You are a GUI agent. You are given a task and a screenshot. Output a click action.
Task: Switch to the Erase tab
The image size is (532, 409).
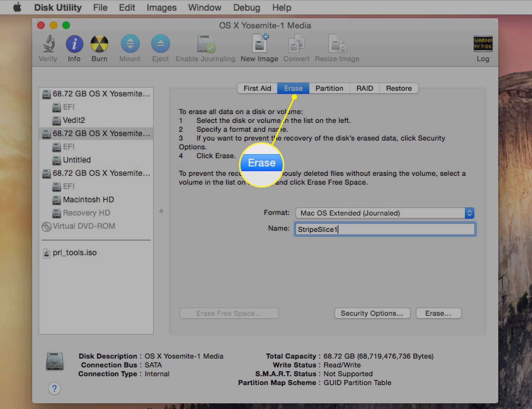(293, 88)
